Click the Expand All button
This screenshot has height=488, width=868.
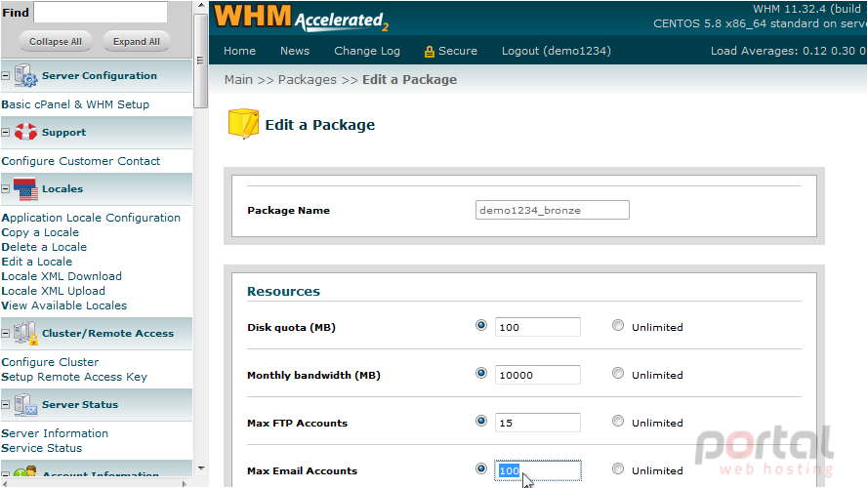coord(136,42)
